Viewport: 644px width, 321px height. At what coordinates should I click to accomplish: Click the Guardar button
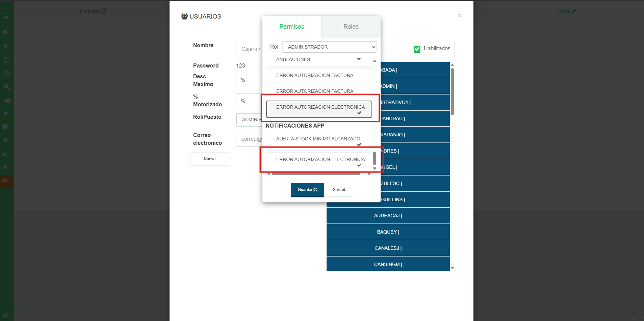click(x=307, y=190)
